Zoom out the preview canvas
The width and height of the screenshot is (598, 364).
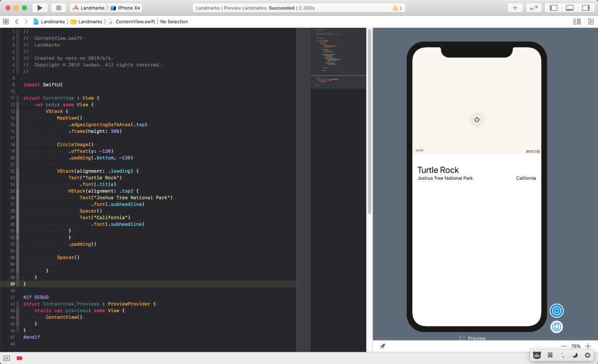tap(563, 346)
